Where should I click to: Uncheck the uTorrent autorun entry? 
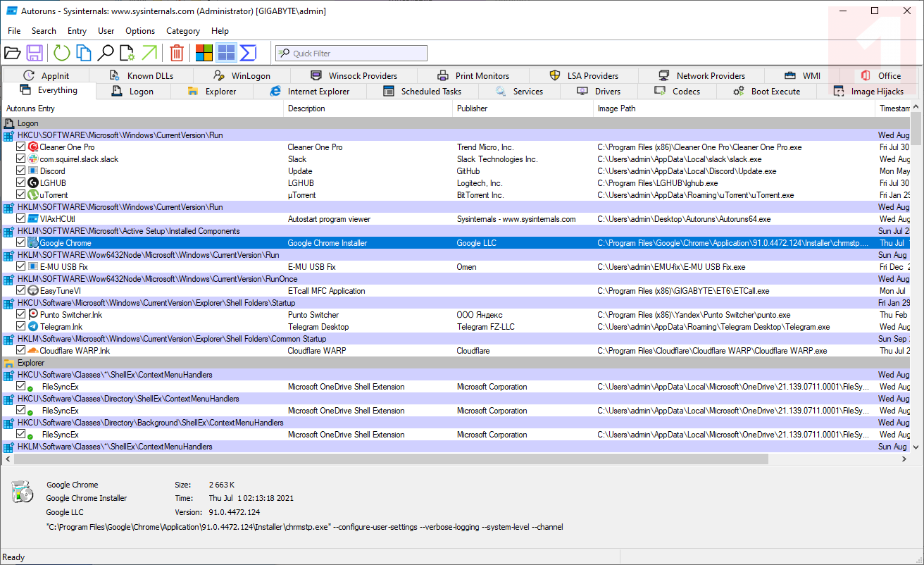pyautogui.click(x=21, y=195)
